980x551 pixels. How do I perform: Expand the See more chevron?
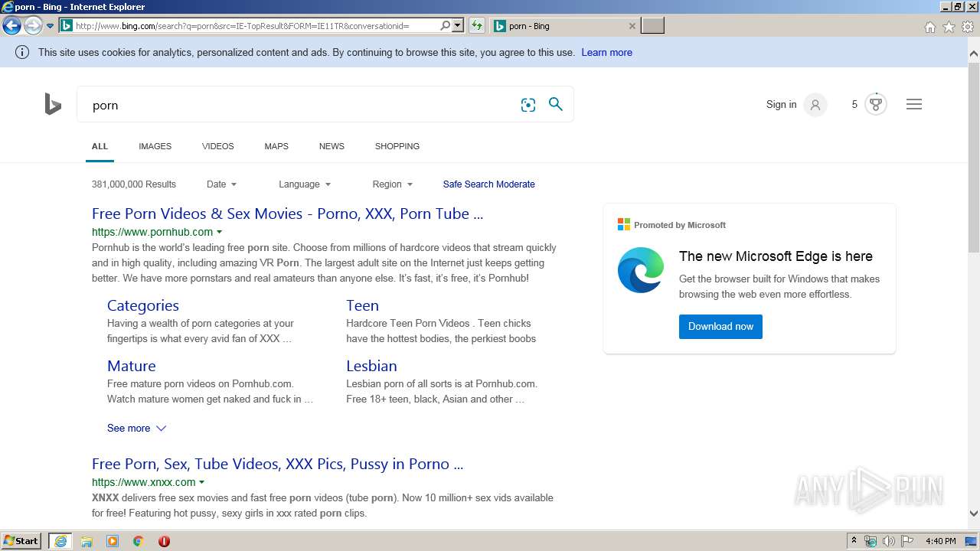point(161,429)
